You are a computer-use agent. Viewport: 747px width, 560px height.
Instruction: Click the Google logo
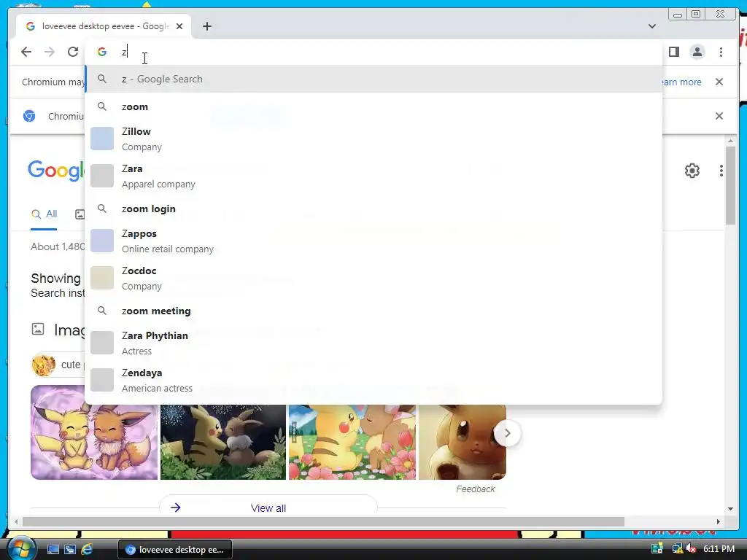click(56, 171)
